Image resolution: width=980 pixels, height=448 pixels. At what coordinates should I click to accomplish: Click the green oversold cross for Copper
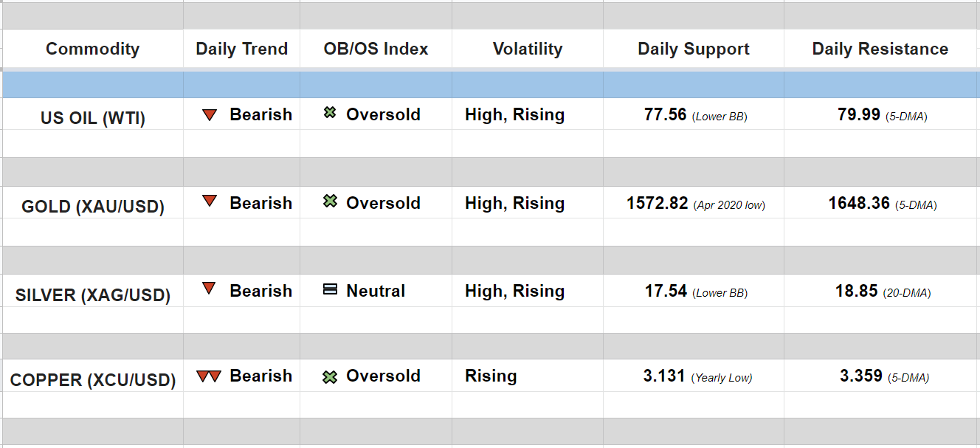coord(330,377)
